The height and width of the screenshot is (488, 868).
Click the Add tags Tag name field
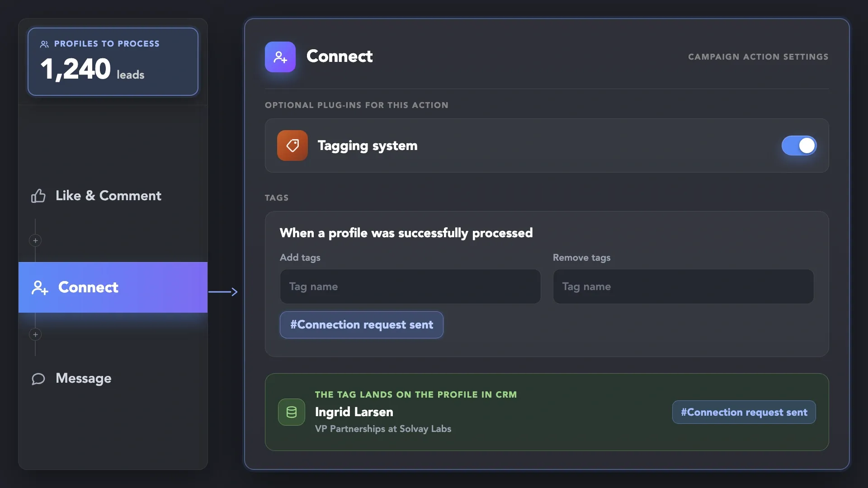point(410,286)
